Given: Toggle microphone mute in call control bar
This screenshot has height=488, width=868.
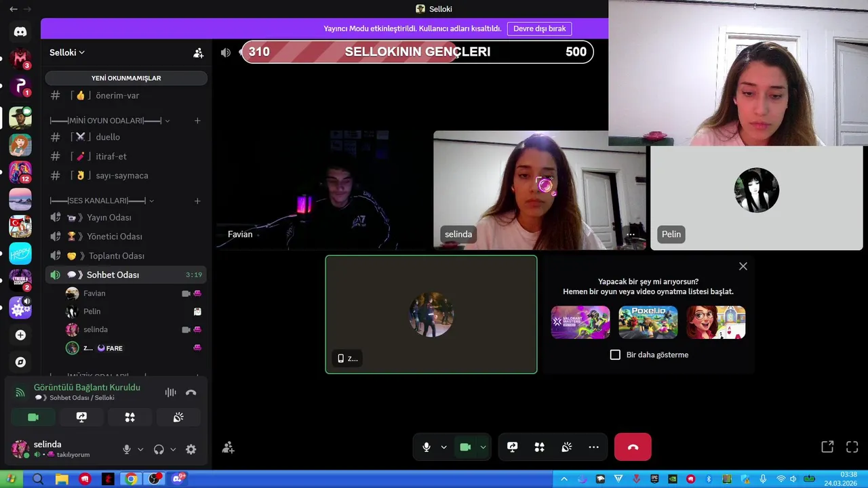Looking at the screenshot, I should [x=426, y=447].
